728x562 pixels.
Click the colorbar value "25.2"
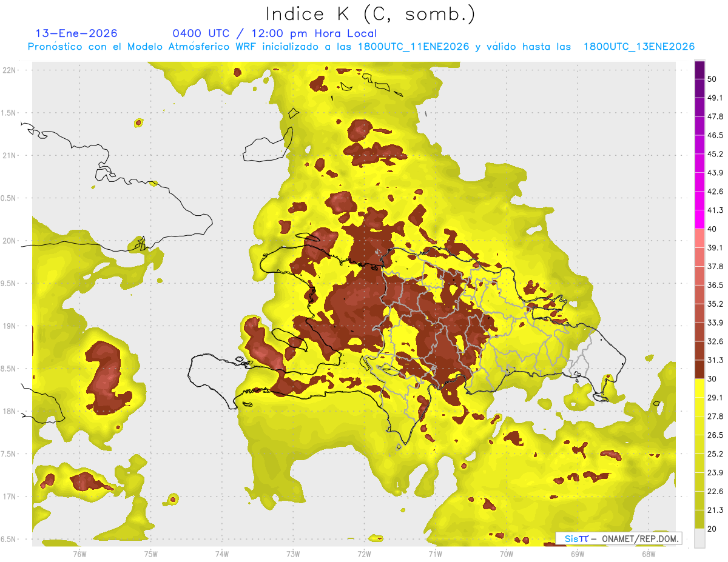point(715,454)
